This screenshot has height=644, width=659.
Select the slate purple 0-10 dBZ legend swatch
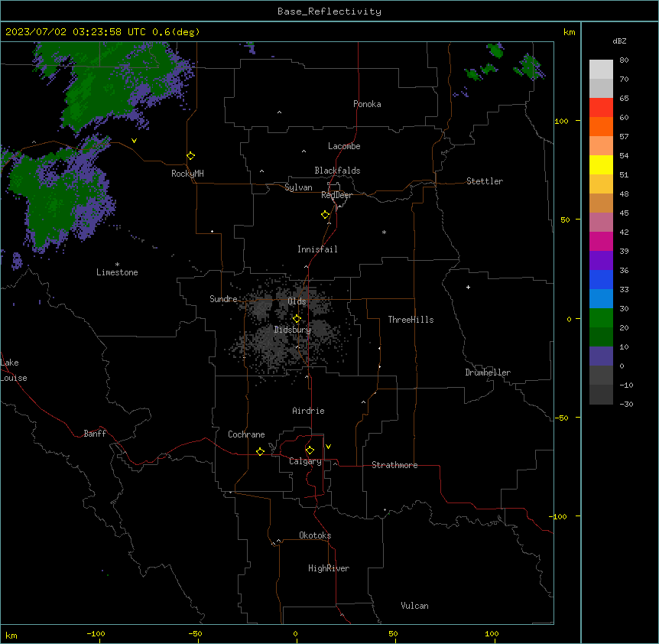coord(601,356)
